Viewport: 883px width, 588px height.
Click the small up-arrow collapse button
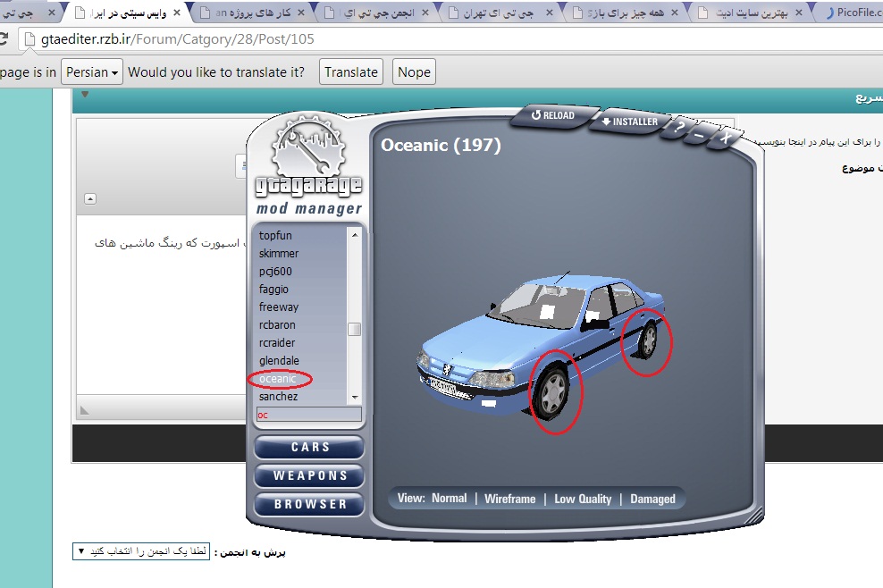(90, 198)
